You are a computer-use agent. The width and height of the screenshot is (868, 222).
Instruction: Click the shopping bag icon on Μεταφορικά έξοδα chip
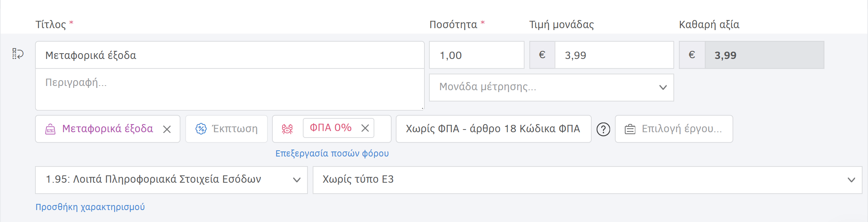pyautogui.click(x=50, y=129)
